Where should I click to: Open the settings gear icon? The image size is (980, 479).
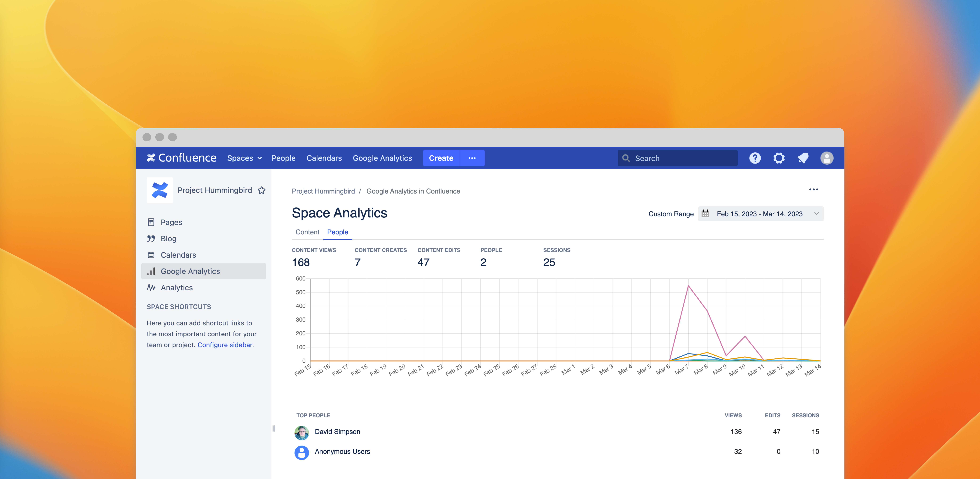click(779, 158)
